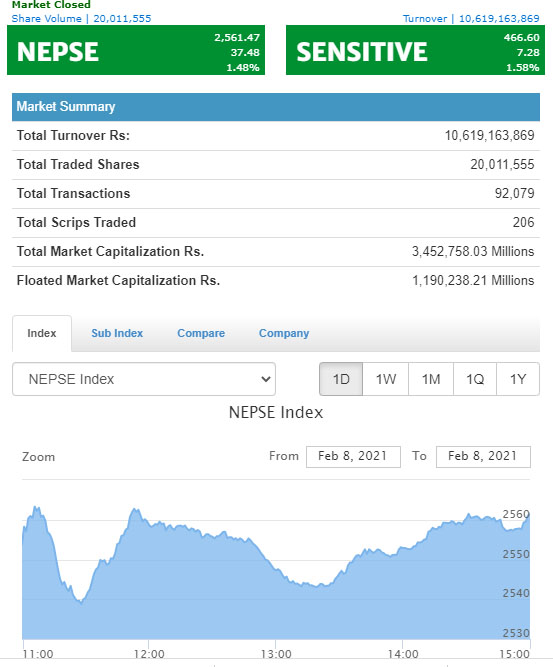Click the Market Closed status text

(51, 5)
